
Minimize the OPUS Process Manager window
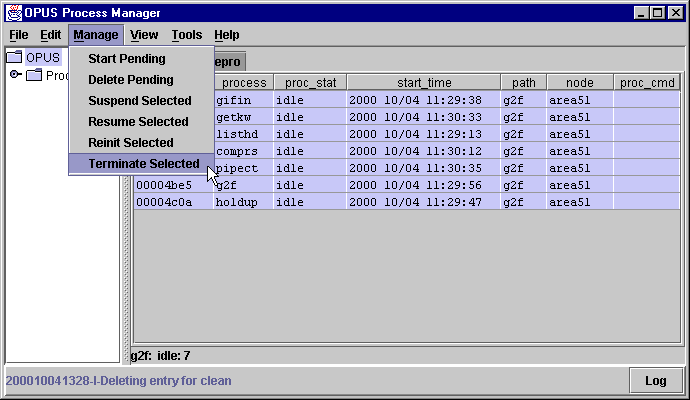641,13
